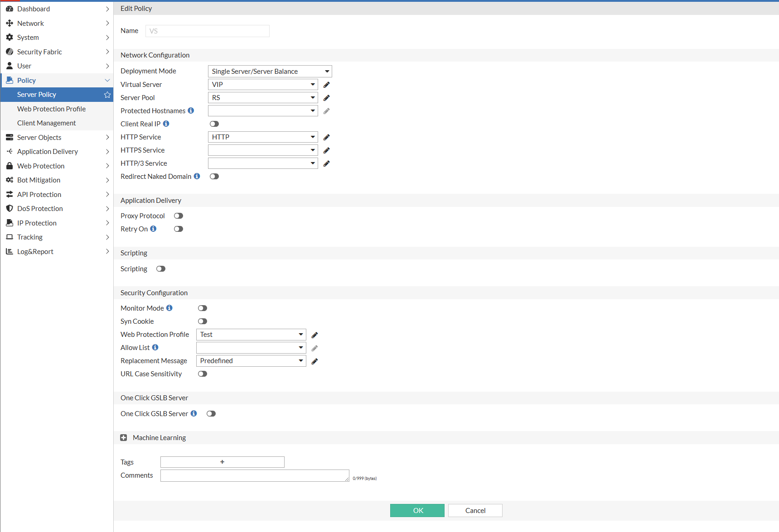Open the Deployment Mode dropdown
779x532 pixels.
(x=270, y=72)
